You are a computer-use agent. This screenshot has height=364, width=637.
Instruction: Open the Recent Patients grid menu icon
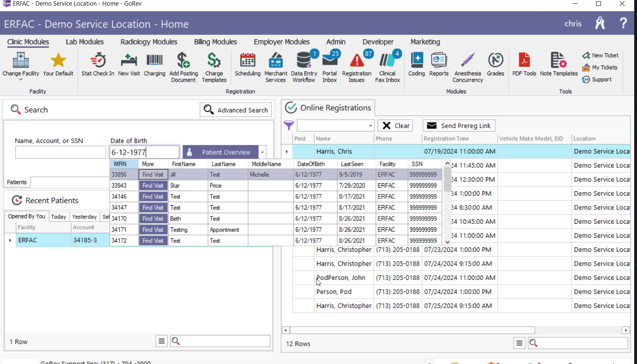pyautogui.click(x=162, y=341)
